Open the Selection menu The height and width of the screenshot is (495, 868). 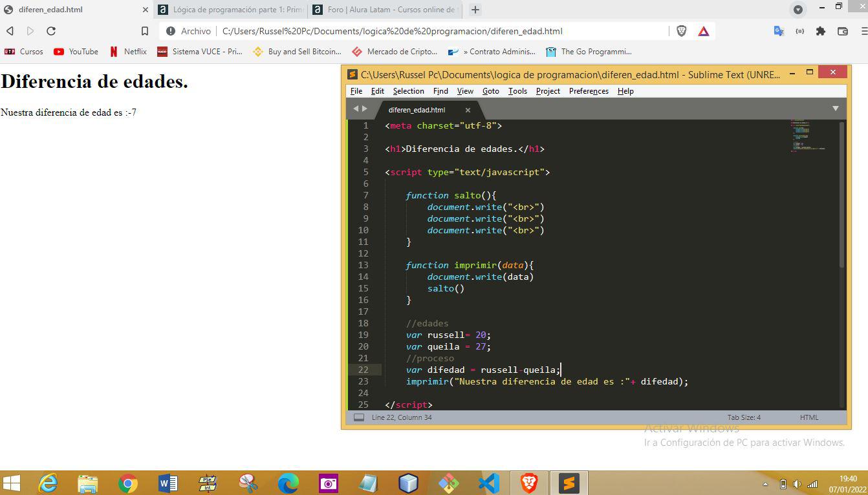pyautogui.click(x=409, y=91)
